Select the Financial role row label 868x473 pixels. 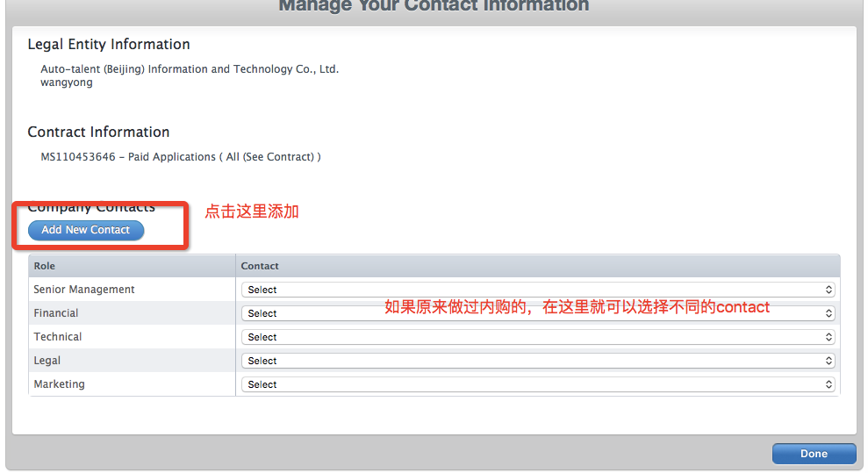[x=56, y=313]
